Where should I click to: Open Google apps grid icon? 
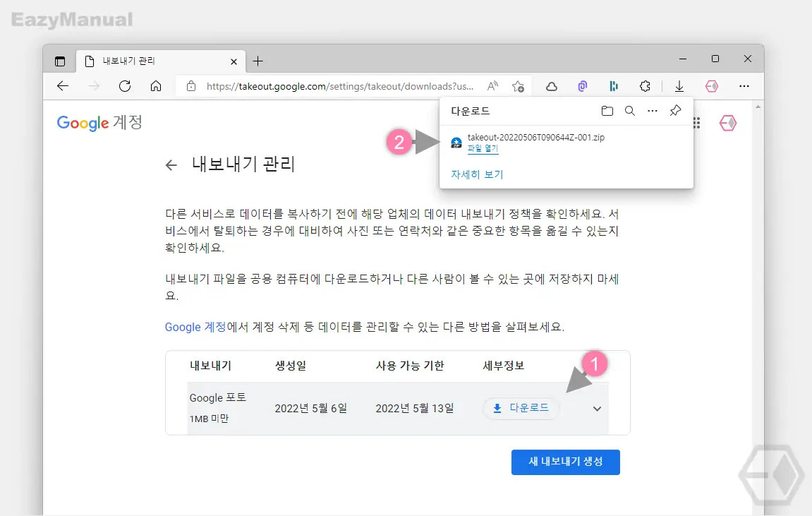point(696,123)
